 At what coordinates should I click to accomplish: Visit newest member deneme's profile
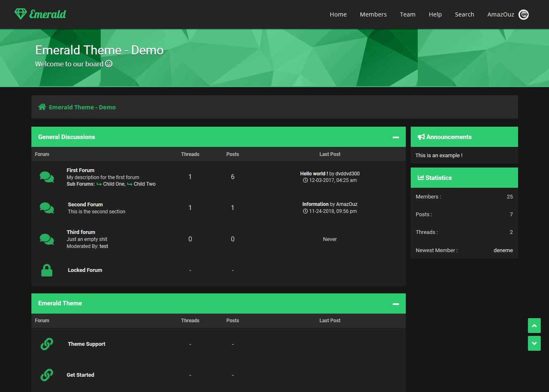pos(503,250)
